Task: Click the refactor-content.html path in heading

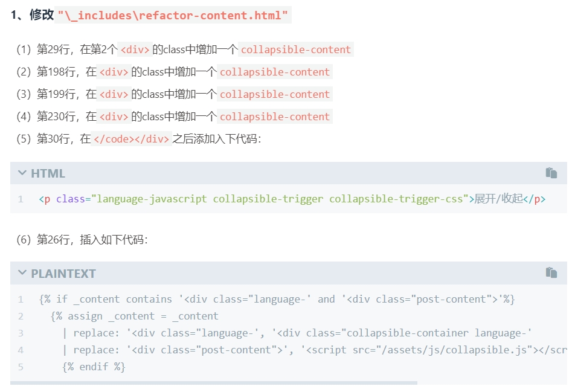Action: pos(173,16)
